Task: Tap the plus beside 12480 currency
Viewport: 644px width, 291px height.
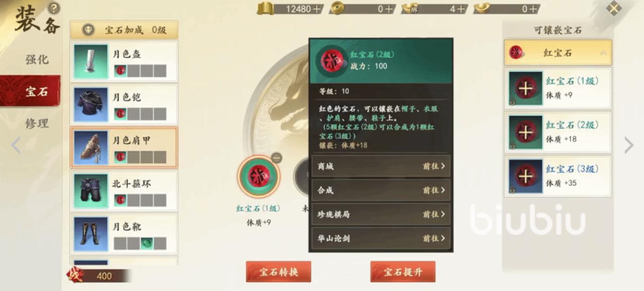Action: 317,9
